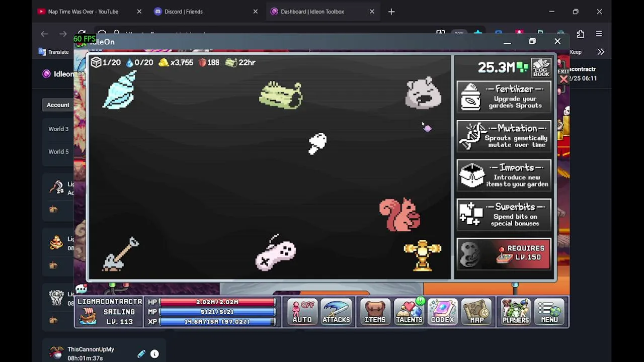Click the locked Requires LV.150 panel
This screenshot has width=644, height=362.
click(x=504, y=254)
